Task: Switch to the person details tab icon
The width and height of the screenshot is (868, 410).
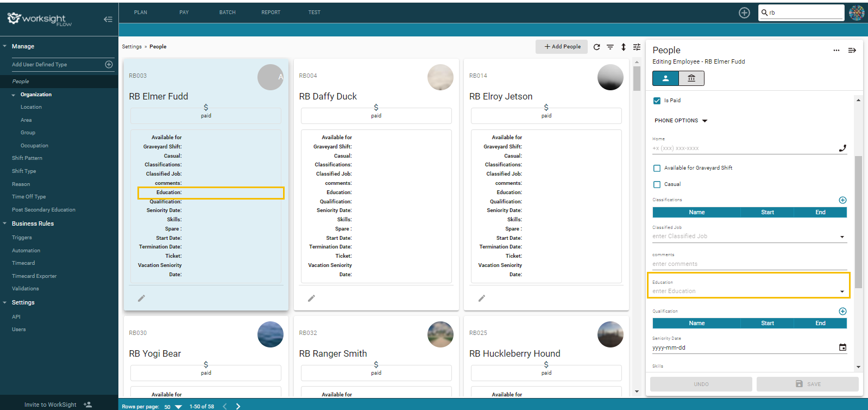Action: 665,78
